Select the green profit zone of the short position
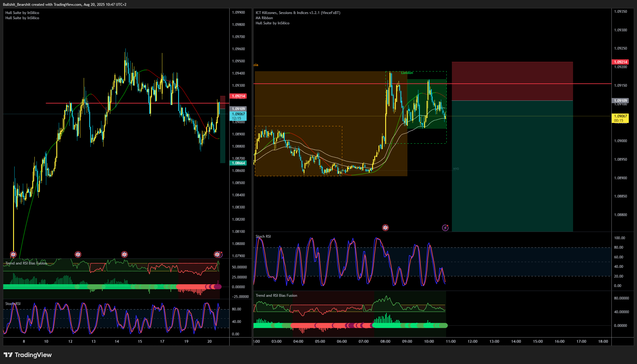The image size is (637, 364). [512, 166]
